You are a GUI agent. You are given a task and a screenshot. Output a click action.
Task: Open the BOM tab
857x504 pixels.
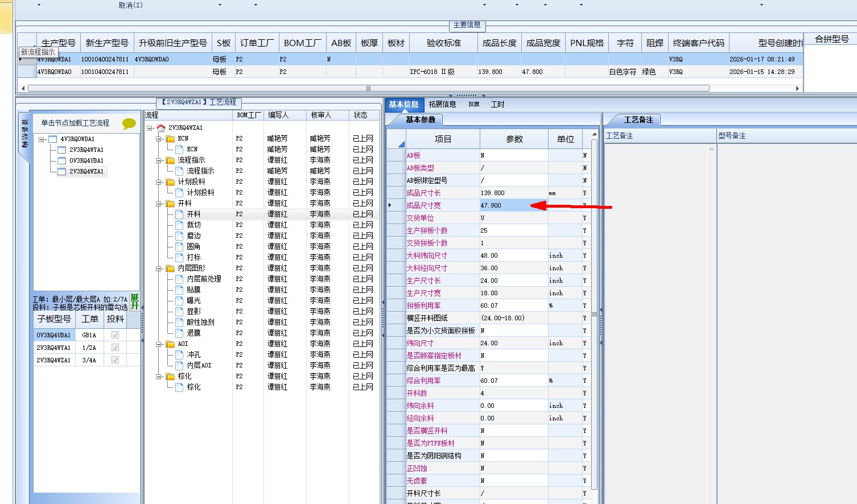pos(474,105)
